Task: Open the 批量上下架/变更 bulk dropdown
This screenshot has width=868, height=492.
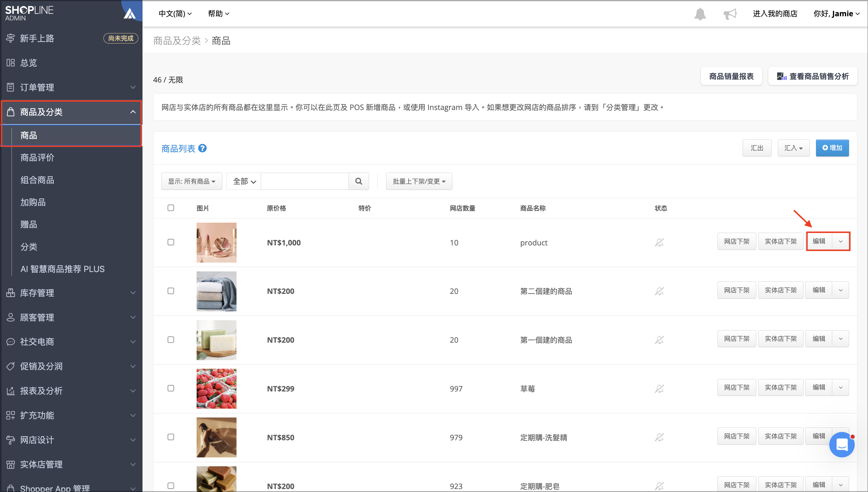Action: tap(419, 181)
